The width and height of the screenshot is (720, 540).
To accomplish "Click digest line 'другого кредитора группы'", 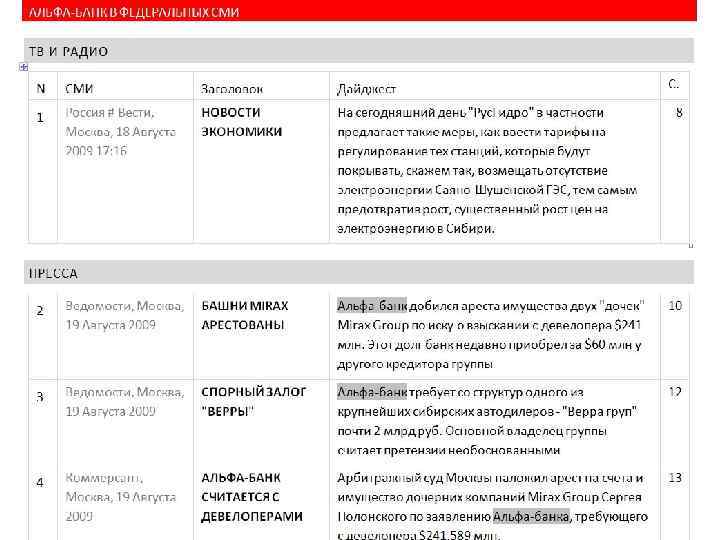I will pyautogui.click(x=416, y=365).
